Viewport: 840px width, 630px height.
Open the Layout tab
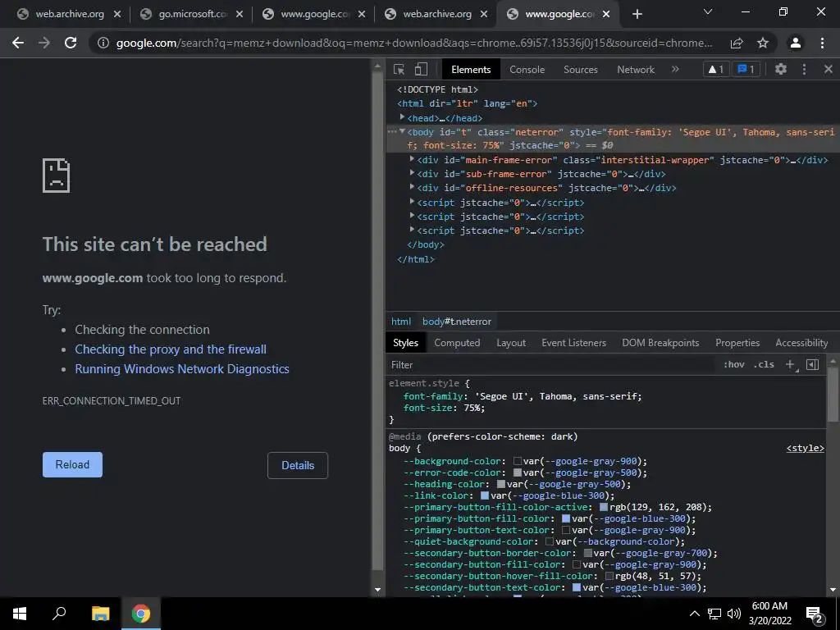(510, 343)
